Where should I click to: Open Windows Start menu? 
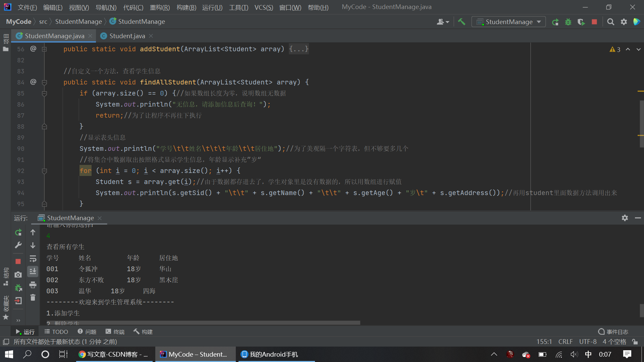coord(9,354)
